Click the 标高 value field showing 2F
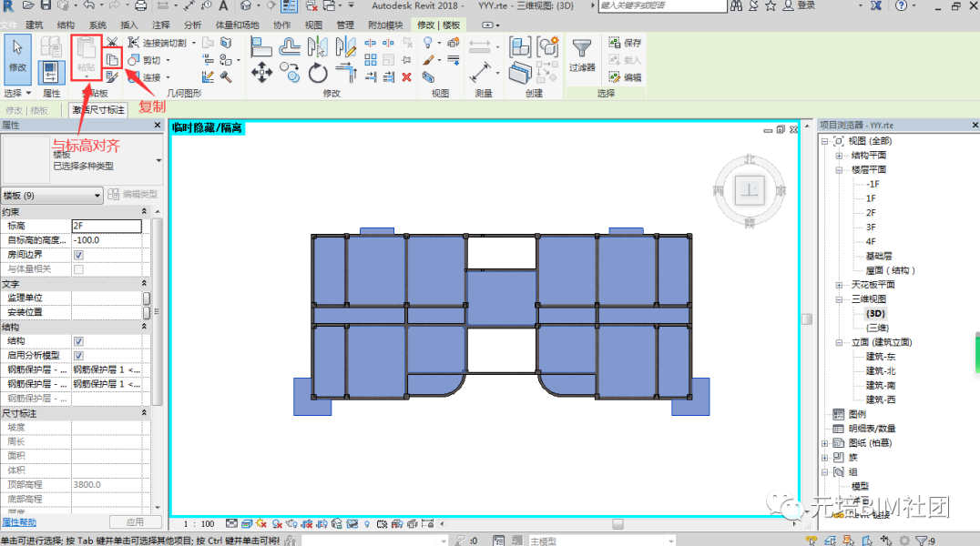The width and height of the screenshot is (980, 546). 107,226
